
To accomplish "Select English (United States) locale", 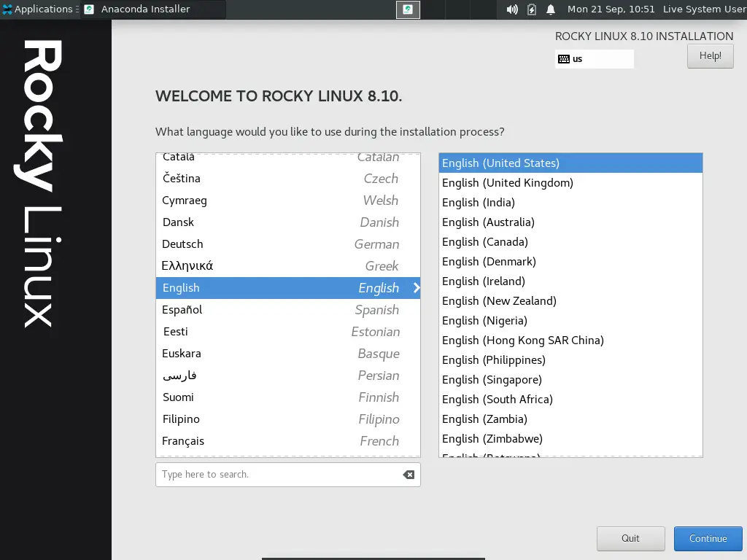I will 570,163.
